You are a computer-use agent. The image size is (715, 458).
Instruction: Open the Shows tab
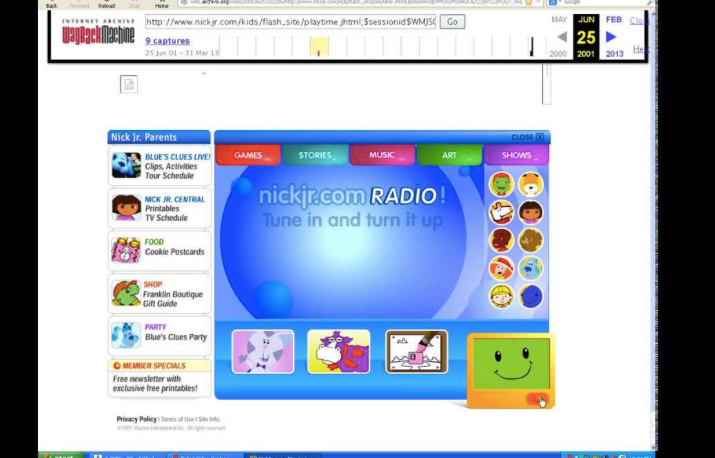tap(516, 155)
